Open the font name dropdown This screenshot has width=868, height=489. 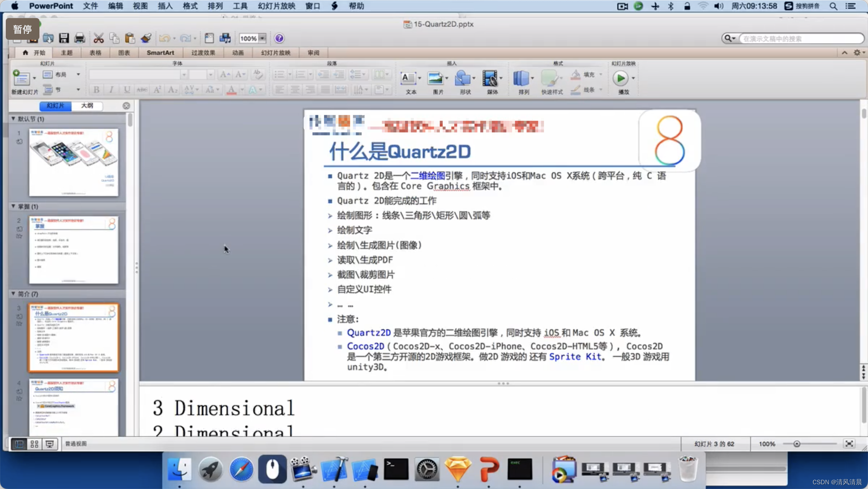pyautogui.click(x=184, y=75)
